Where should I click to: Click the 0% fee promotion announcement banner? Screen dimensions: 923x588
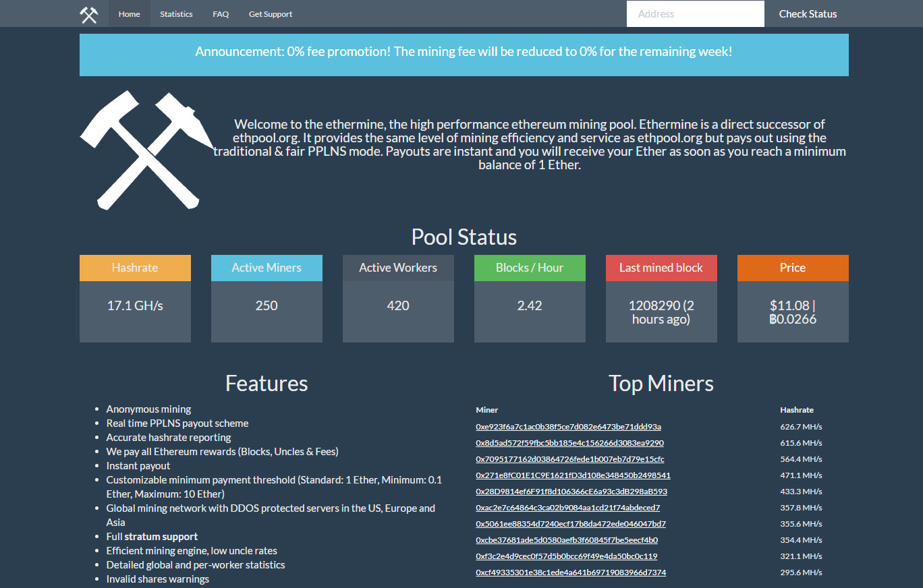point(464,52)
